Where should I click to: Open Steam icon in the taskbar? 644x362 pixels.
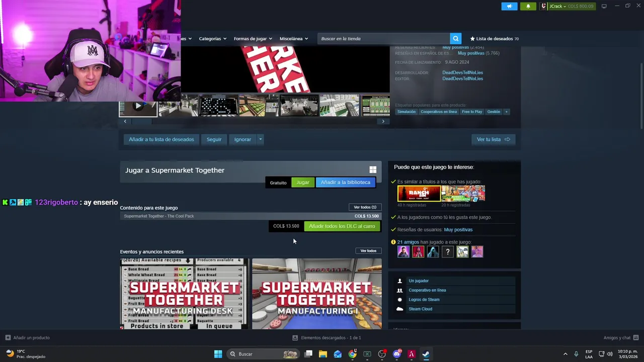[426, 354]
